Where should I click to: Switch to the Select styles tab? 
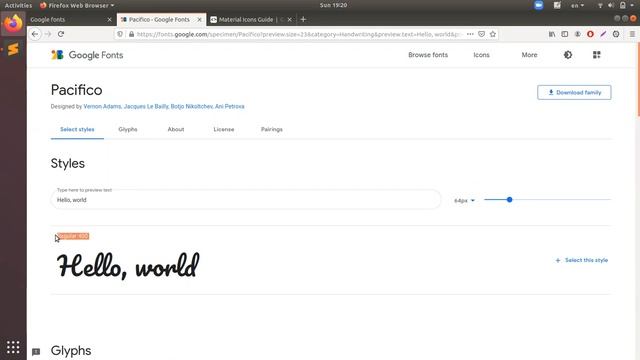coord(77,129)
